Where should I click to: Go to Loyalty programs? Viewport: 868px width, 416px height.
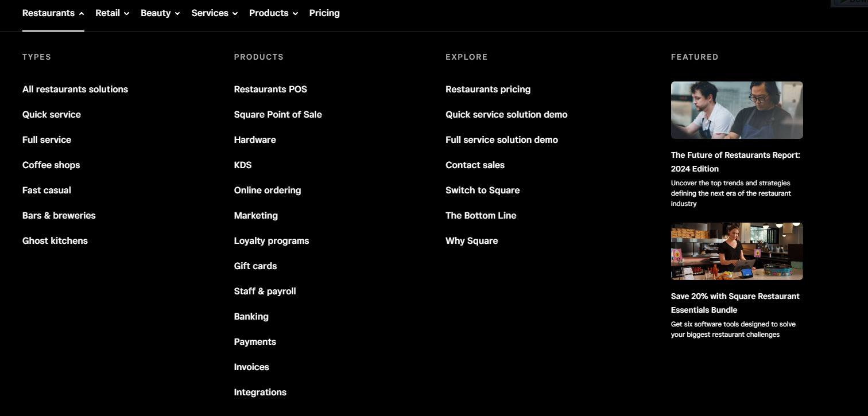coord(272,241)
